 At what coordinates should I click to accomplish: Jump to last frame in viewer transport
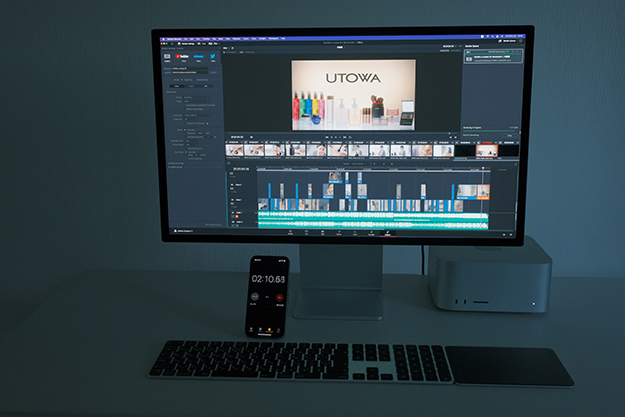344,137
